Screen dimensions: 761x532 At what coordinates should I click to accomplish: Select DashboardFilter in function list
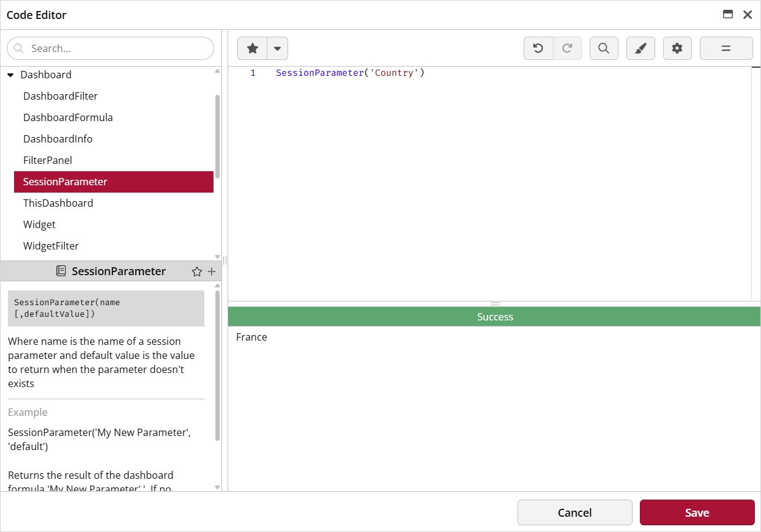point(61,96)
